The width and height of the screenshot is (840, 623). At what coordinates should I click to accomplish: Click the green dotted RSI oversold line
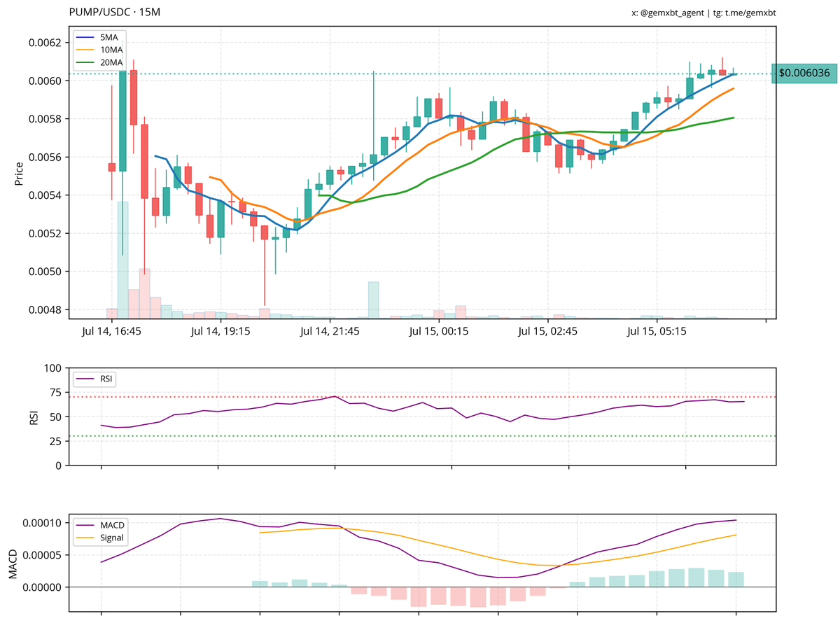[422, 436]
